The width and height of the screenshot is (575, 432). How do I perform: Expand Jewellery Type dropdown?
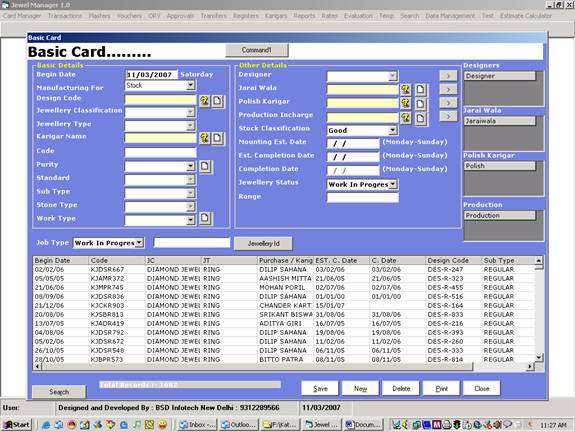[190, 126]
